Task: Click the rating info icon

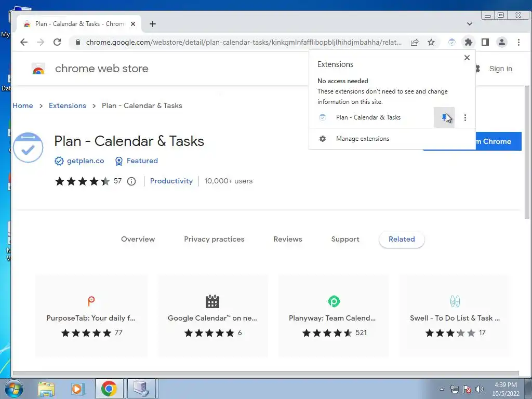Action: coord(131,181)
